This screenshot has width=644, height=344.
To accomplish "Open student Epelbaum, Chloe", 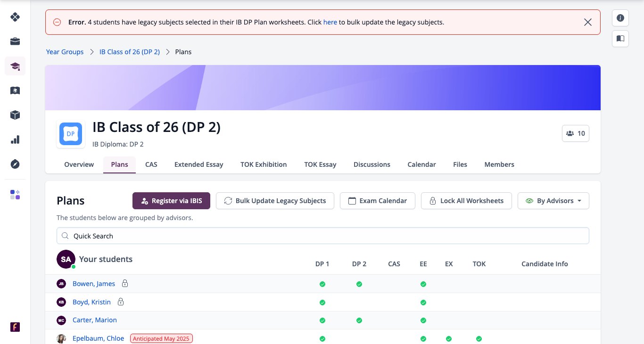I will tap(99, 338).
